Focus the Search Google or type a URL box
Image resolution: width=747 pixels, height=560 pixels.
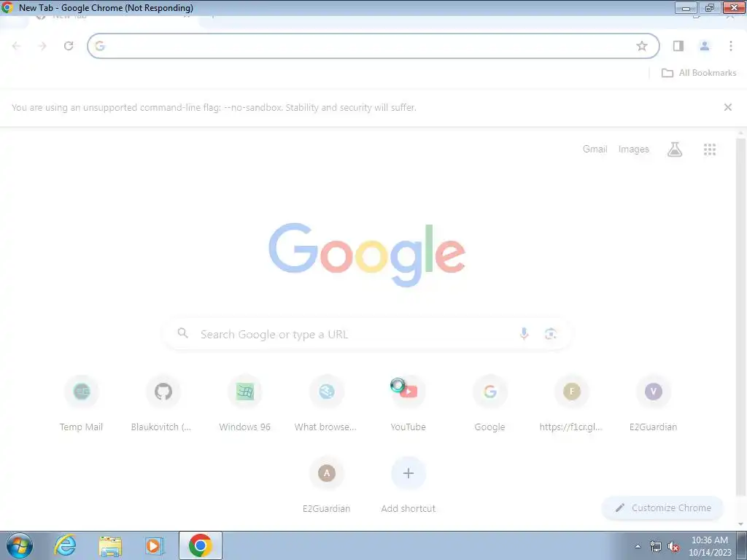point(368,334)
